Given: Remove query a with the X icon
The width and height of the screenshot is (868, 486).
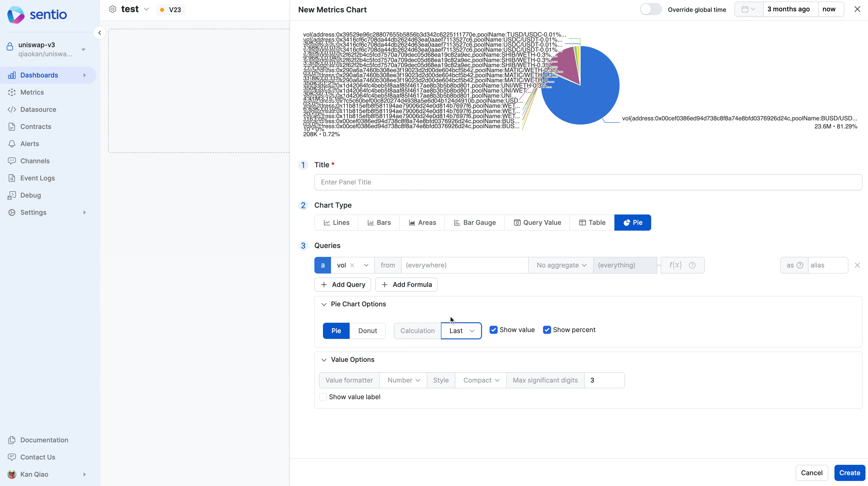Looking at the screenshot, I should pos(857,265).
